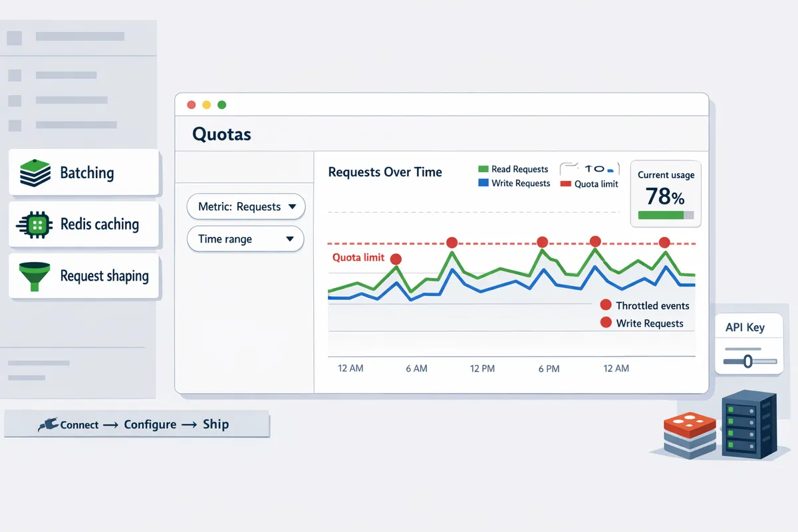
Task: Click the green stacked-layers Batching icon
Action: click(35, 173)
